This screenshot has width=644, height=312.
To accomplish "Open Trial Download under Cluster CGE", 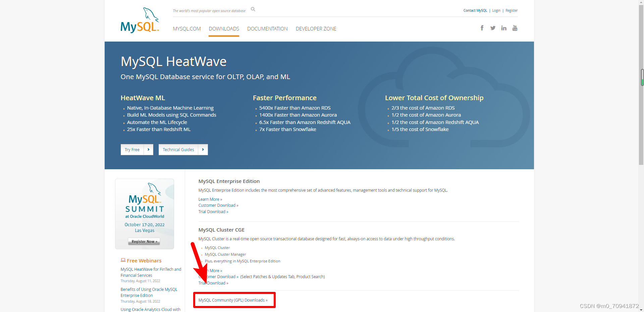I will [x=213, y=283].
